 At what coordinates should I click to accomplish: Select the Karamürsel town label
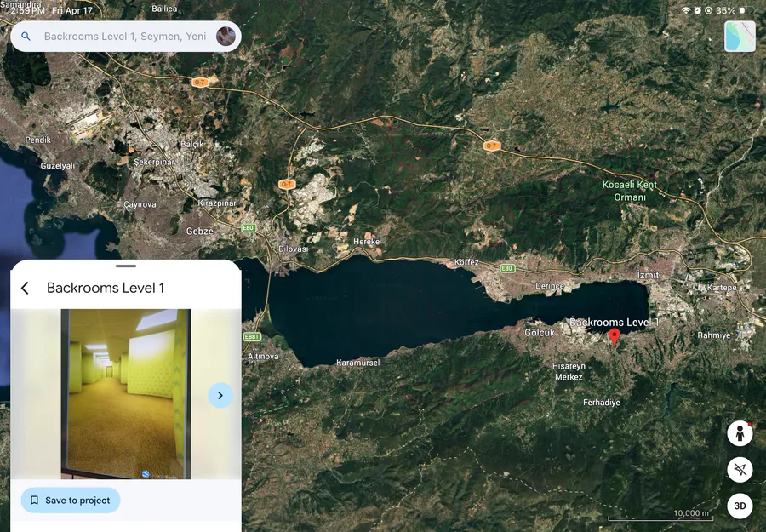coord(358,363)
